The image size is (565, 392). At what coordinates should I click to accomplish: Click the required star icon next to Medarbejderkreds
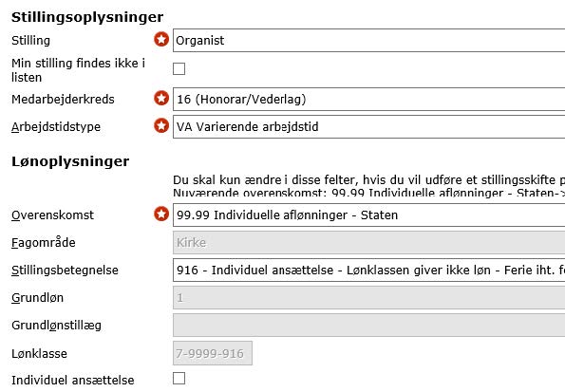[x=161, y=98]
